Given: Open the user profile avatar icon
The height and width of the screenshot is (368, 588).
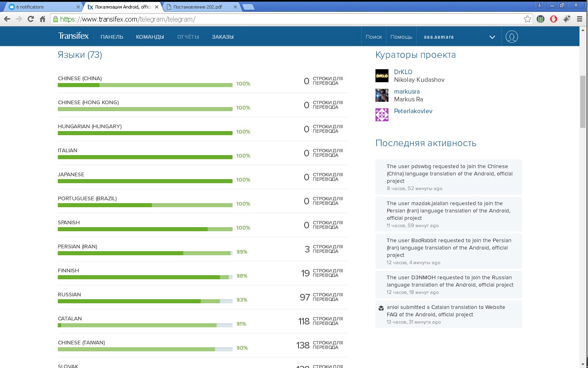Looking at the screenshot, I should pos(511,37).
